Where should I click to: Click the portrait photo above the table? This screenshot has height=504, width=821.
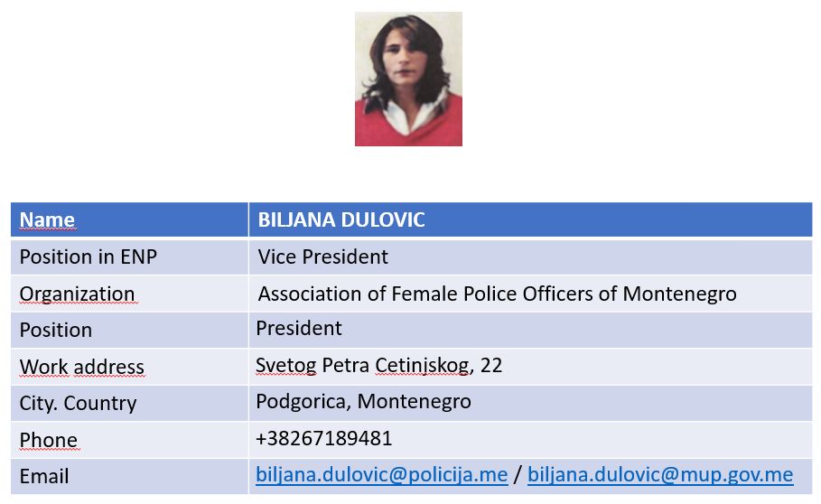tap(408, 79)
